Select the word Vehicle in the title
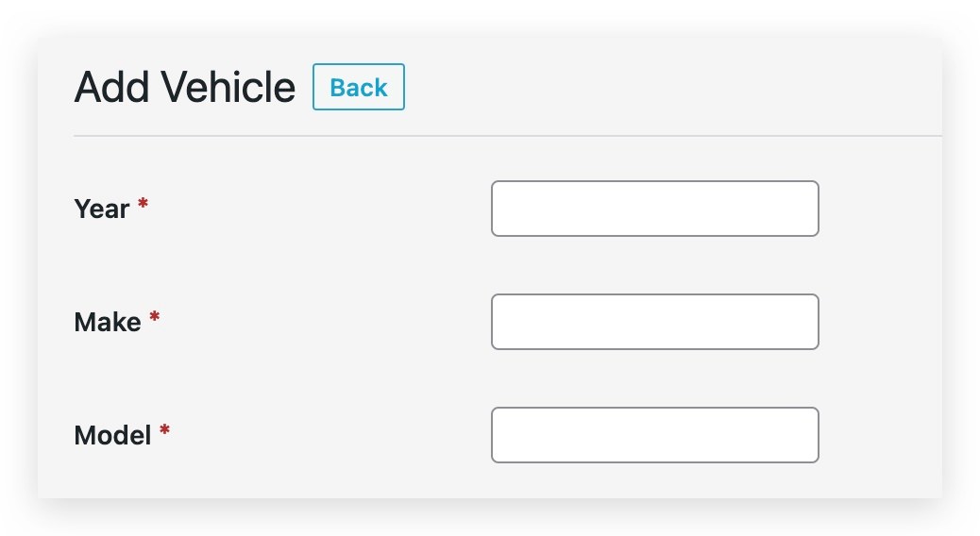Viewport: 980px width, 536px height. point(228,87)
